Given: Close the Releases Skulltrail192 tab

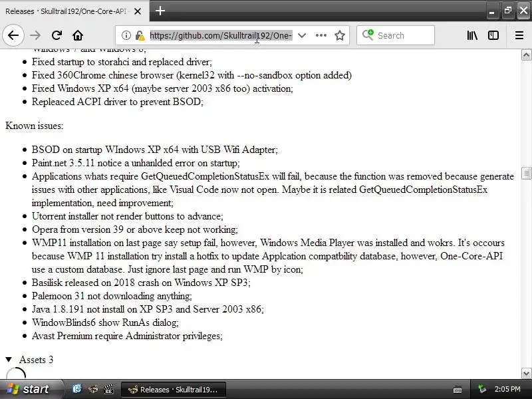Looking at the screenshot, I should (138, 11).
